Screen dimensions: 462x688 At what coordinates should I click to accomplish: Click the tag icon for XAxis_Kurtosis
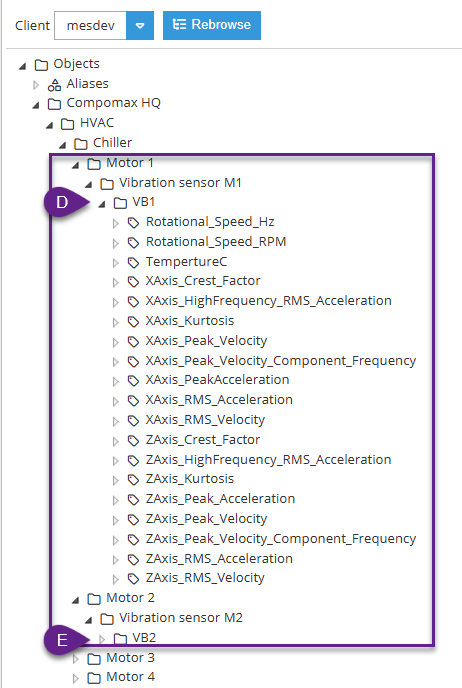point(133,322)
